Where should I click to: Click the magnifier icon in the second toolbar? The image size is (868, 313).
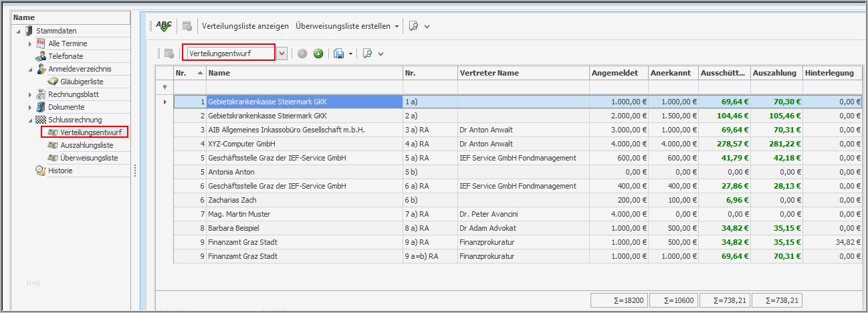tap(367, 54)
